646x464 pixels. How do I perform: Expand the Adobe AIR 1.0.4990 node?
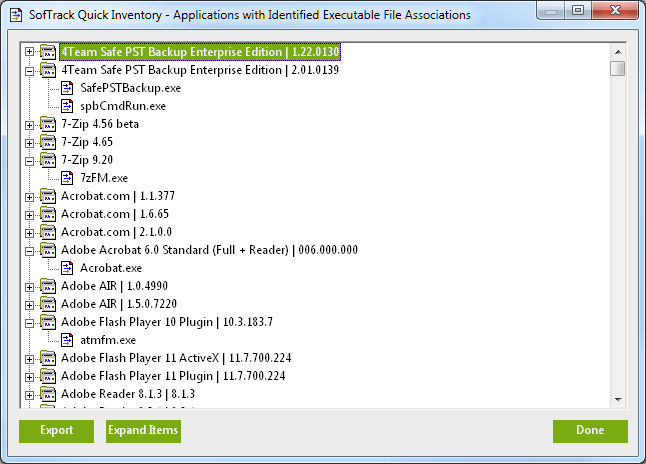point(29,287)
